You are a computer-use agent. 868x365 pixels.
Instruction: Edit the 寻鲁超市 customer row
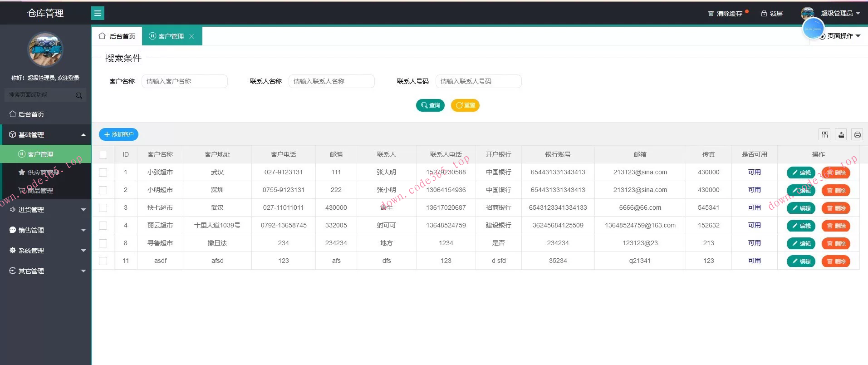click(801, 243)
